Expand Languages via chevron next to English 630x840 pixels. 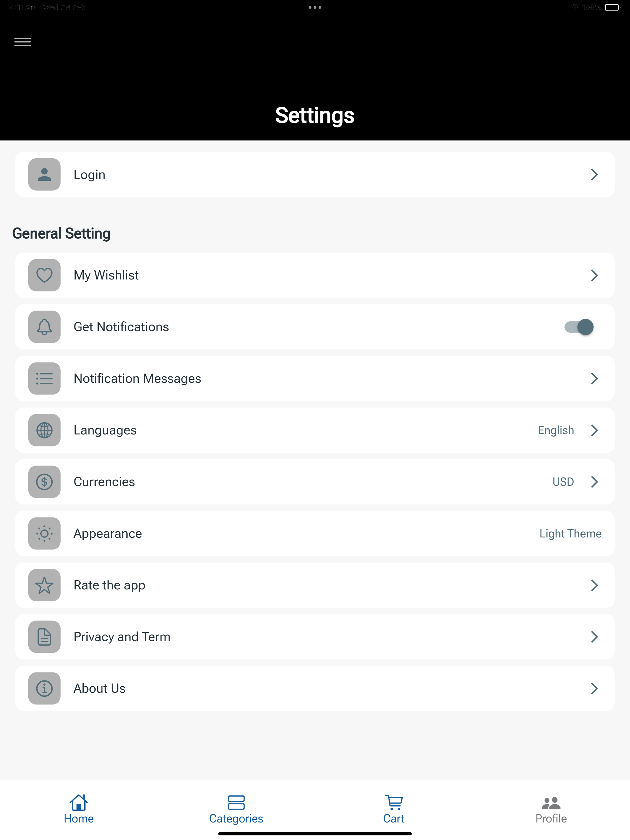point(594,430)
